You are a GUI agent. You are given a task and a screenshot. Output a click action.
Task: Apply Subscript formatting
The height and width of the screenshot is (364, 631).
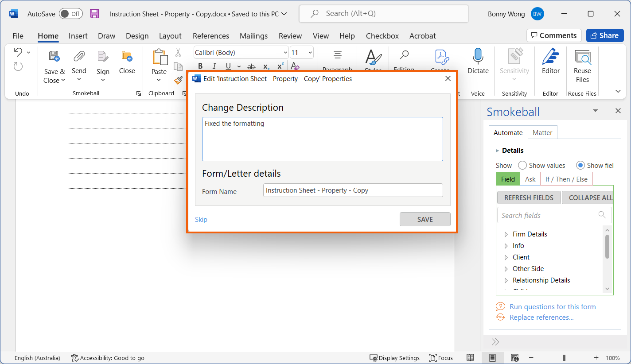[x=266, y=66]
